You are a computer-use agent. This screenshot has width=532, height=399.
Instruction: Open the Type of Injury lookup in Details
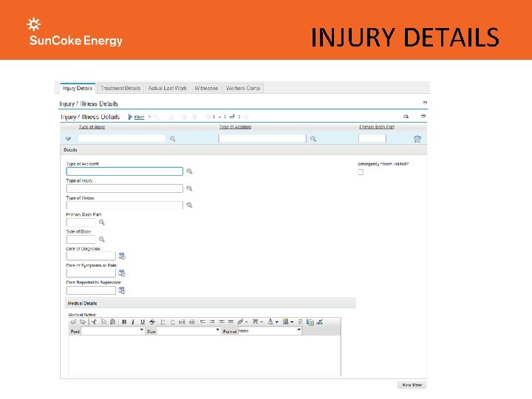[189, 188]
